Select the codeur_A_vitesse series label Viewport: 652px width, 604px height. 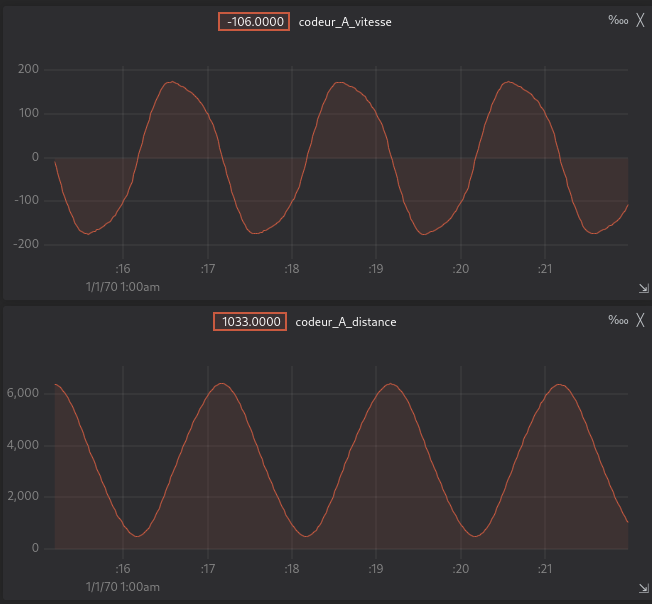click(x=345, y=21)
